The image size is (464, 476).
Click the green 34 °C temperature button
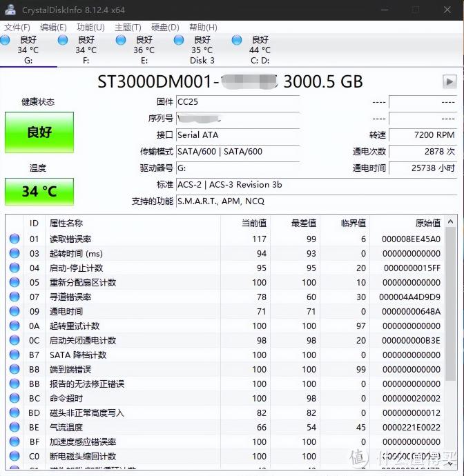tap(39, 192)
